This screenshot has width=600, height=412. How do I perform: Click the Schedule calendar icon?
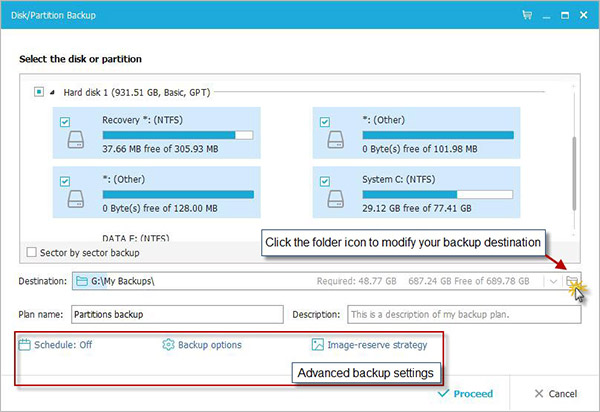pos(24,345)
